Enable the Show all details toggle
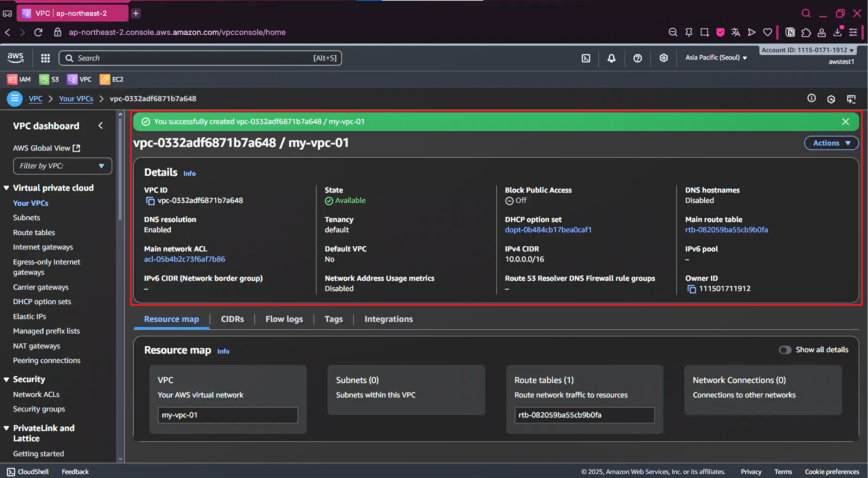The height and width of the screenshot is (478, 868). click(785, 350)
